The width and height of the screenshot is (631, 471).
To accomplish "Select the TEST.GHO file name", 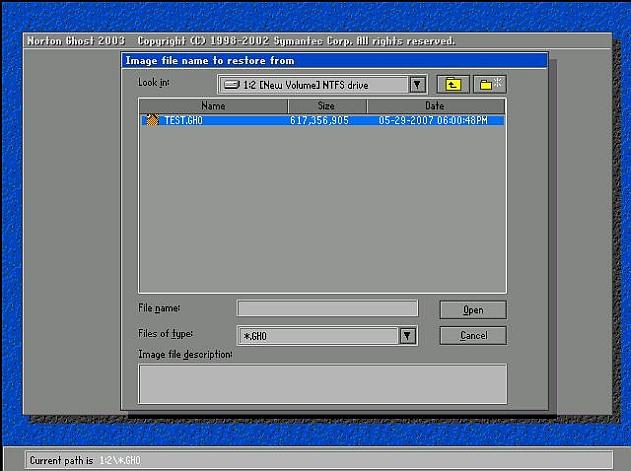I will click(x=184, y=120).
